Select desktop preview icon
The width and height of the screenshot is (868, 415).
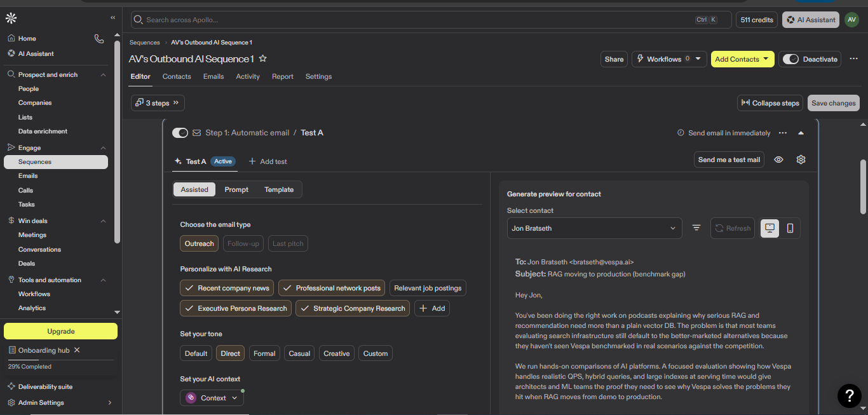[770, 228]
